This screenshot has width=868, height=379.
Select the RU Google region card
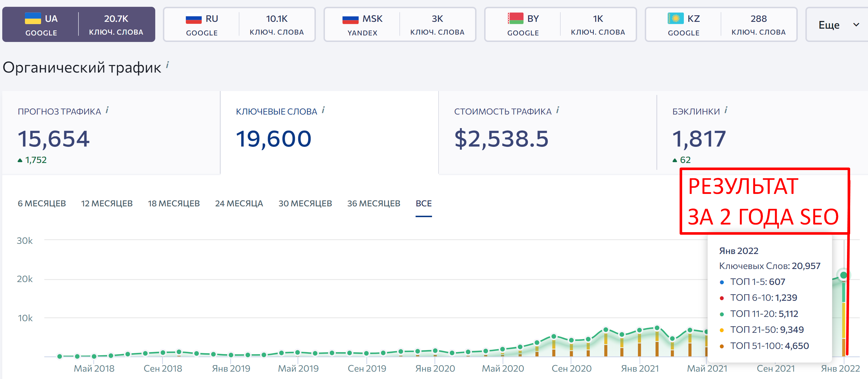point(239,25)
